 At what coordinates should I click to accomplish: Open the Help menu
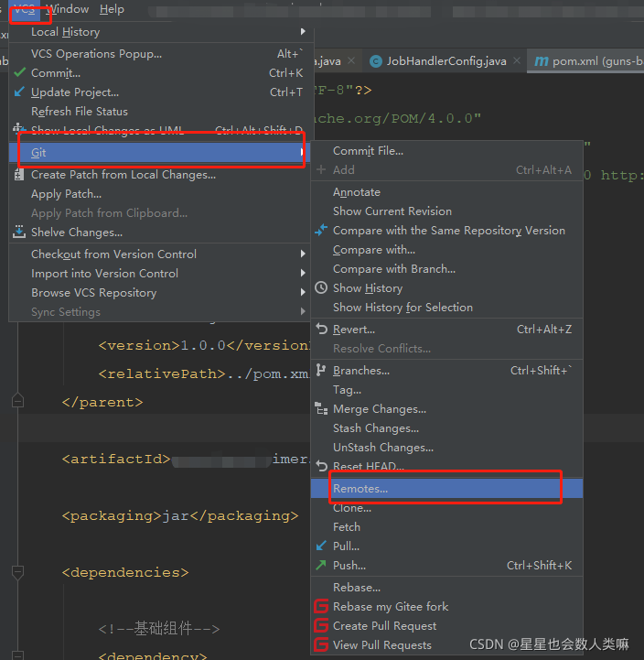(112, 9)
